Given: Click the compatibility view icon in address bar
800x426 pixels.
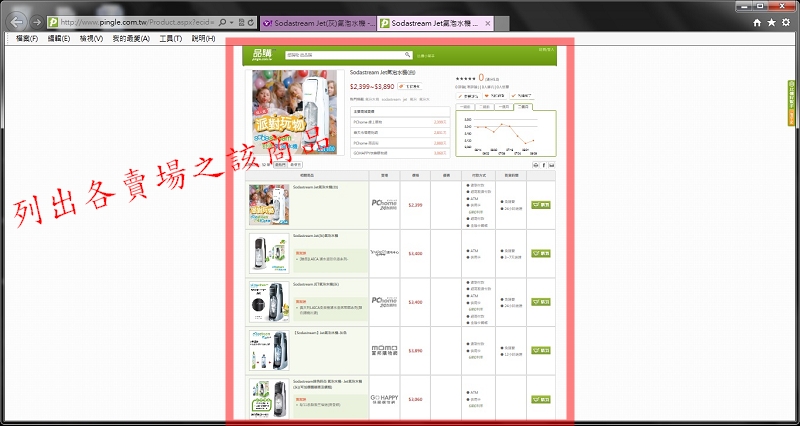Looking at the screenshot, I should pyautogui.click(x=241, y=22).
